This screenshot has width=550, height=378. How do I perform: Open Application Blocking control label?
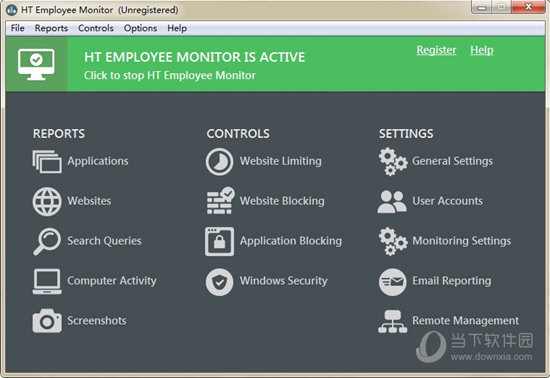(x=291, y=241)
